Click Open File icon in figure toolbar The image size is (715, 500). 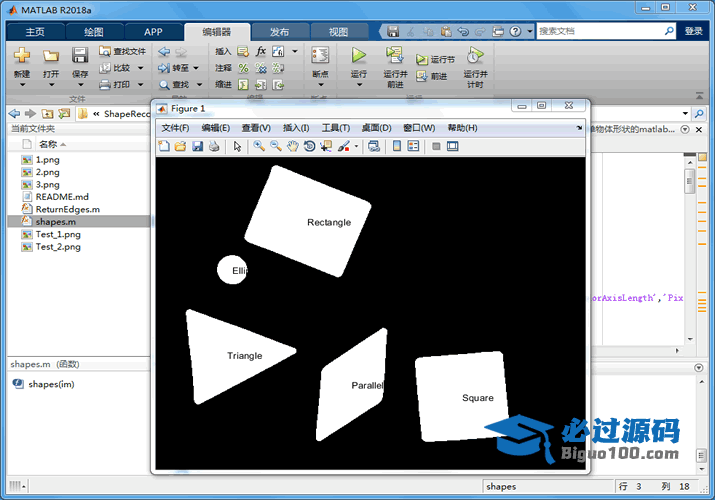[x=181, y=146]
